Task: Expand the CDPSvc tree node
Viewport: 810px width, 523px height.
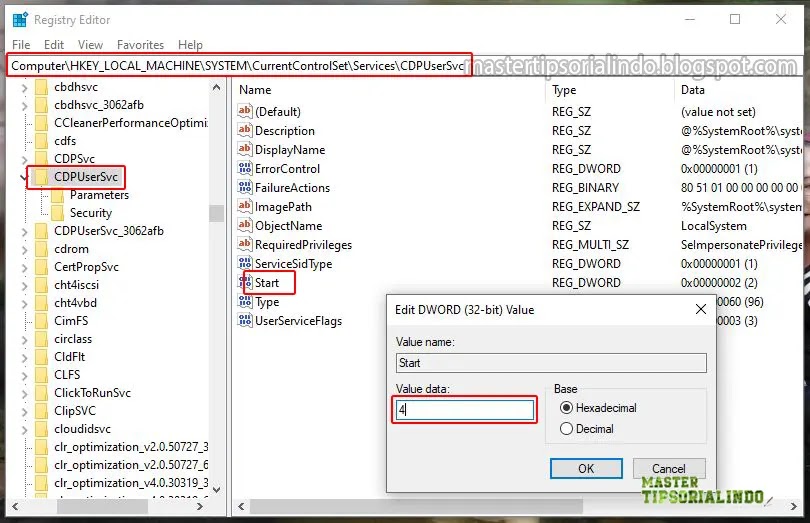Action: [x=24, y=160]
